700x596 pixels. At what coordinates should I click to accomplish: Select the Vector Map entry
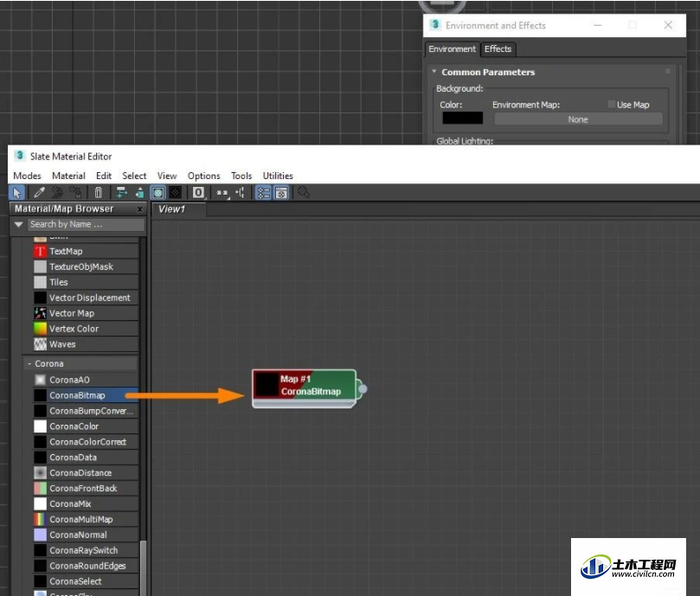(86, 313)
